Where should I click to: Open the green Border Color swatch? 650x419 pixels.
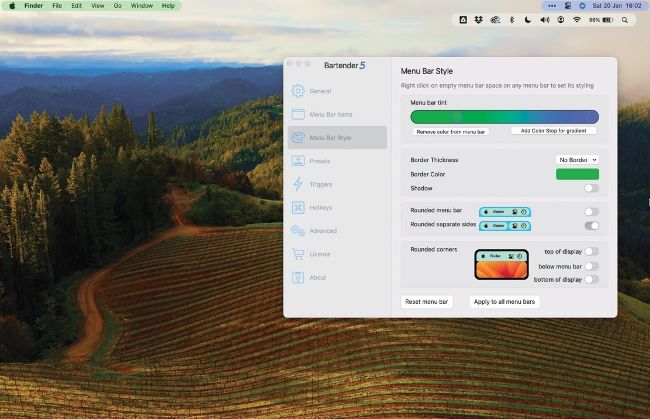tap(577, 174)
